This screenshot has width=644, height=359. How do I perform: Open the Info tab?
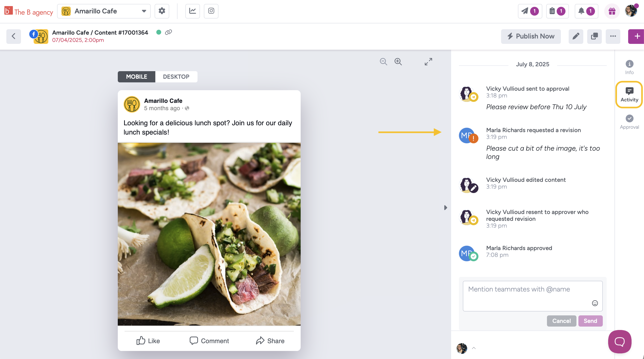click(x=629, y=68)
